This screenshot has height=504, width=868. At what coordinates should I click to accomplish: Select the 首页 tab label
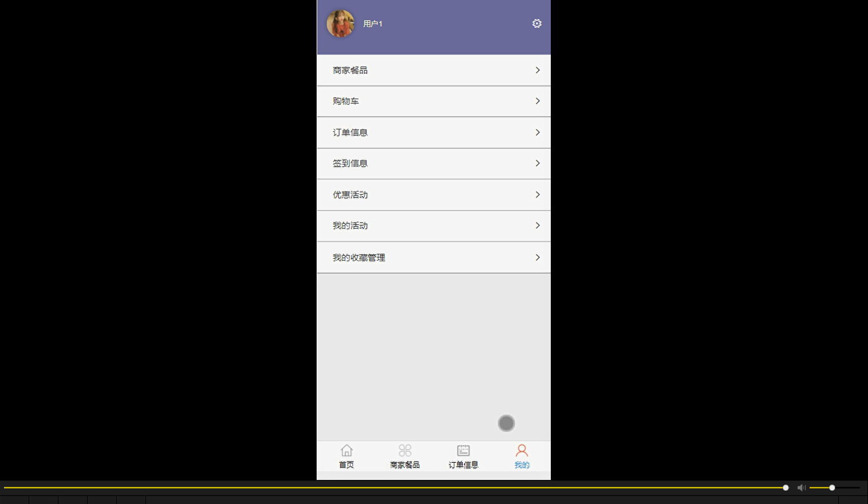(346, 465)
